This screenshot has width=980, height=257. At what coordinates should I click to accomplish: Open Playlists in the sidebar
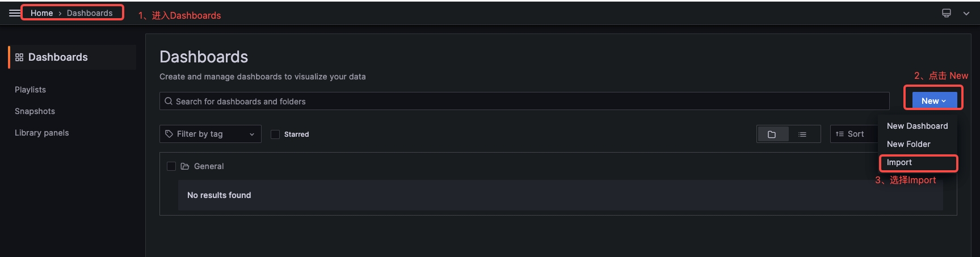[30, 90]
